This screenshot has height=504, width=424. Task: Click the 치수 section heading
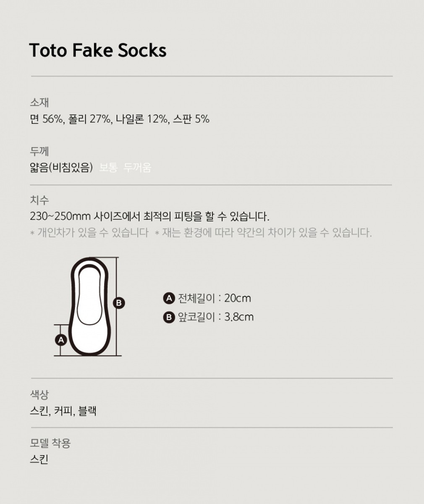pos(39,200)
